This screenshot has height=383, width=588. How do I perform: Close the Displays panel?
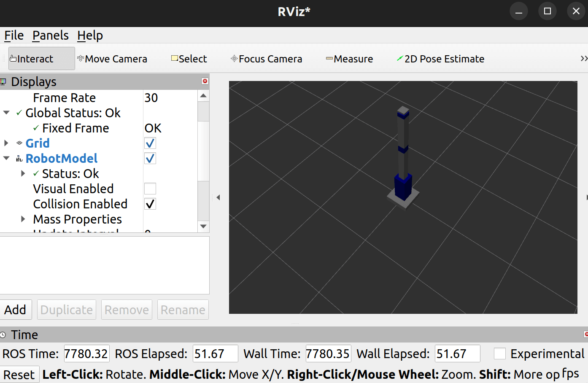[205, 81]
